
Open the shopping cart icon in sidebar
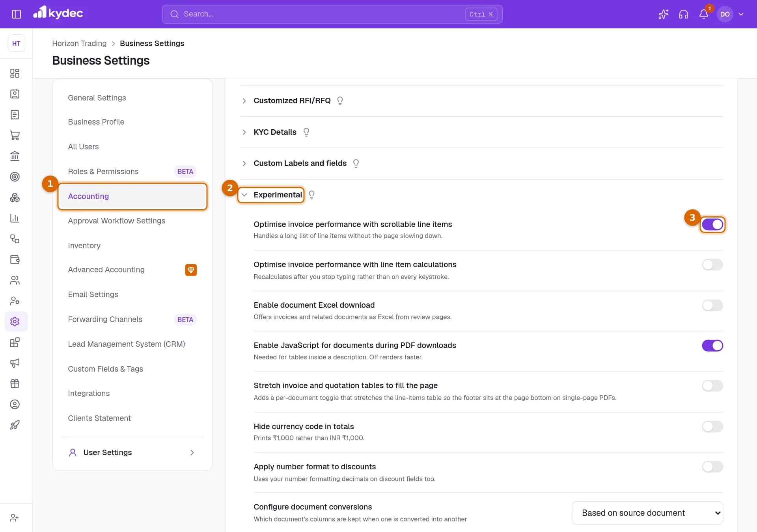[x=15, y=135]
